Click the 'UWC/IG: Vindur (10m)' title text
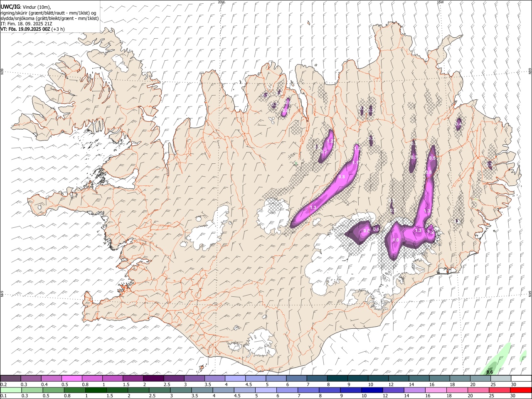 tap(26, 6)
